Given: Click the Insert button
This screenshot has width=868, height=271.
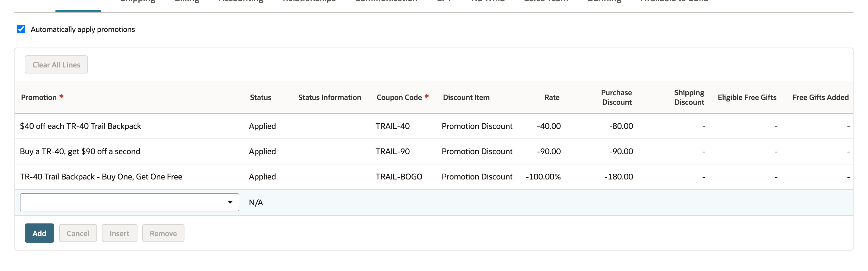Looking at the screenshot, I should pos(119,233).
